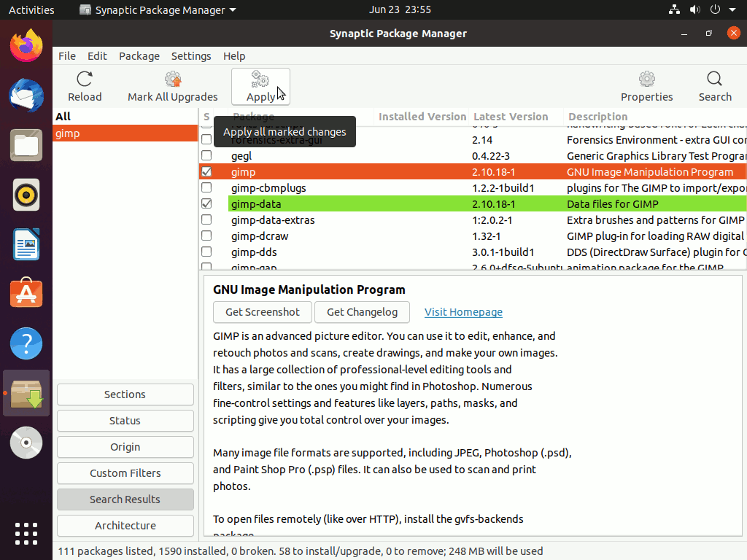Viewport: 747px width, 560px height.
Task: Open Ubuntu Software from the dock
Action: click(26, 294)
